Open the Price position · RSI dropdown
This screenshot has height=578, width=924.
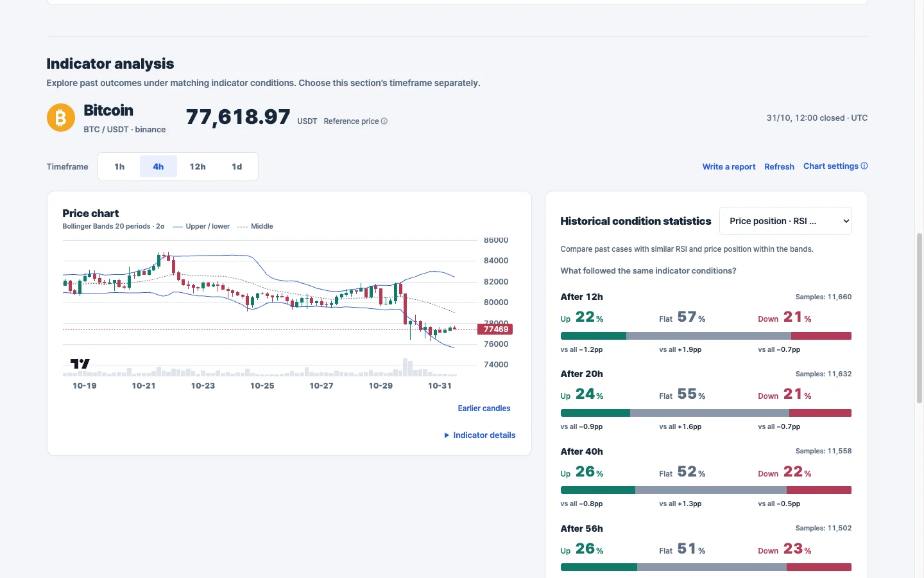tap(785, 221)
